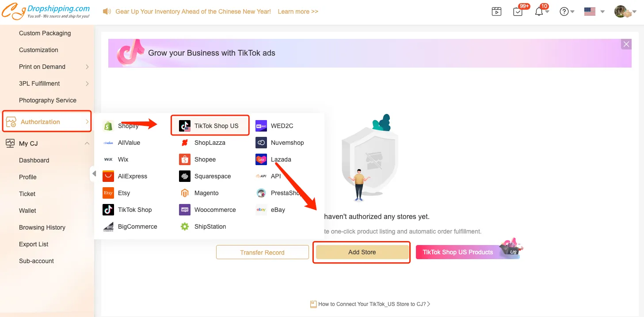Click the Etsy logo icon
The width and height of the screenshot is (644, 317).
coord(108,193)
